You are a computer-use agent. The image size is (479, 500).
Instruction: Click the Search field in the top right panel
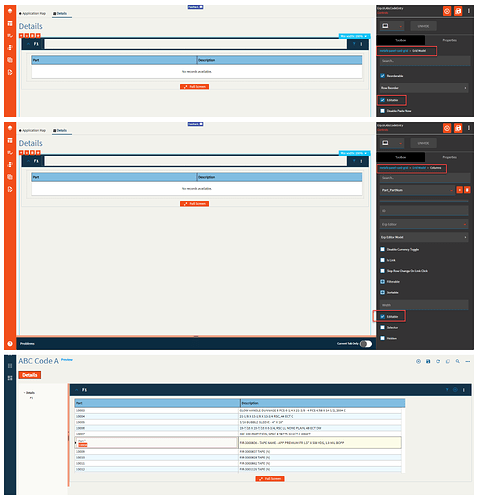pyautogui.click(x=425, y=61)
